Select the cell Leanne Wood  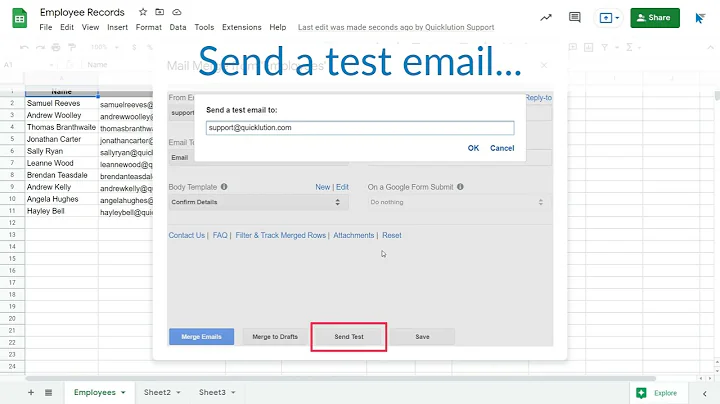[62, 163]
